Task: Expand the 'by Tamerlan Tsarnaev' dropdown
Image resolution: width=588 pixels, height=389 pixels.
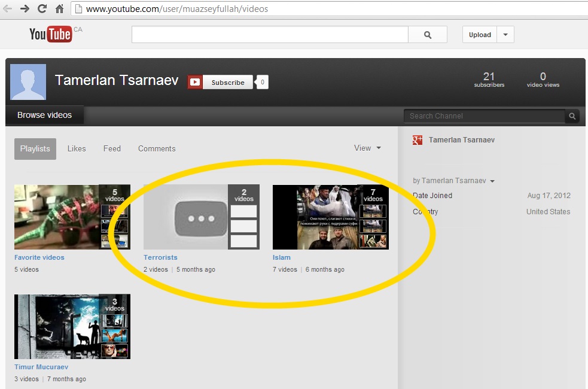Action: [x=454, y=181]
